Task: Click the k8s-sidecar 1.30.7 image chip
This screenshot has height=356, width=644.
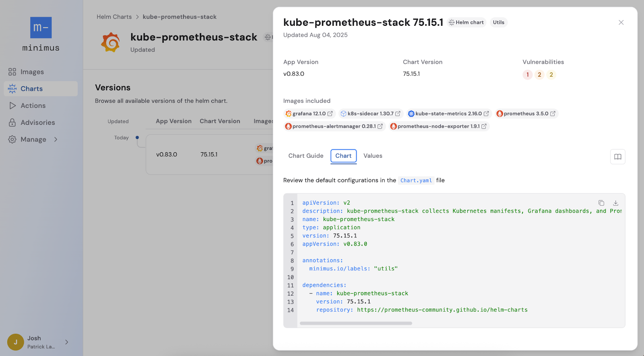Action: [x=371, y=114]
